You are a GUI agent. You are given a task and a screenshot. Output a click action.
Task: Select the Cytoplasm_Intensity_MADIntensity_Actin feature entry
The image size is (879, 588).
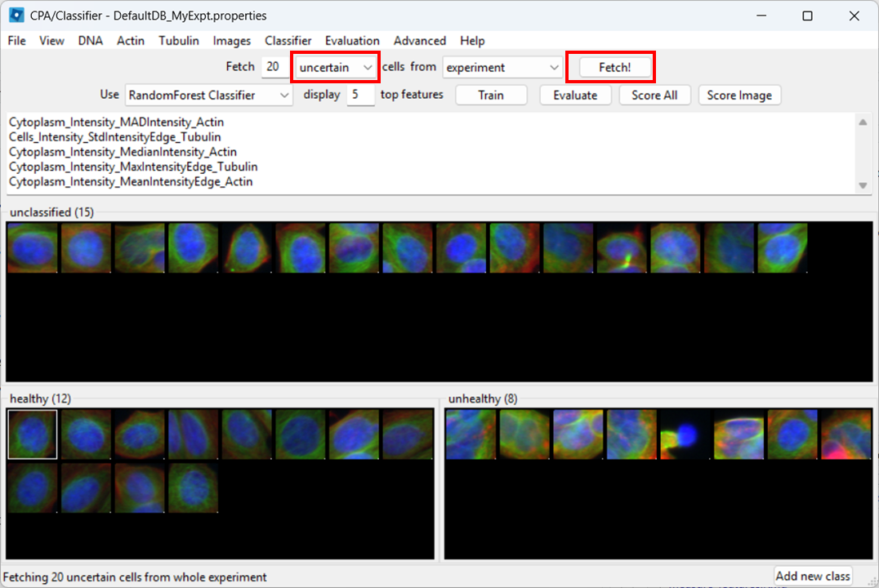coord(115,122)
